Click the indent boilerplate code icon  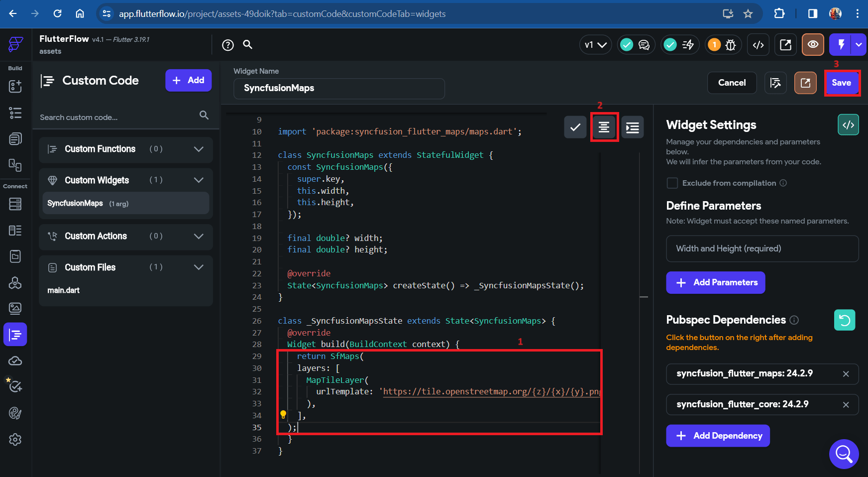pos(633,127)
